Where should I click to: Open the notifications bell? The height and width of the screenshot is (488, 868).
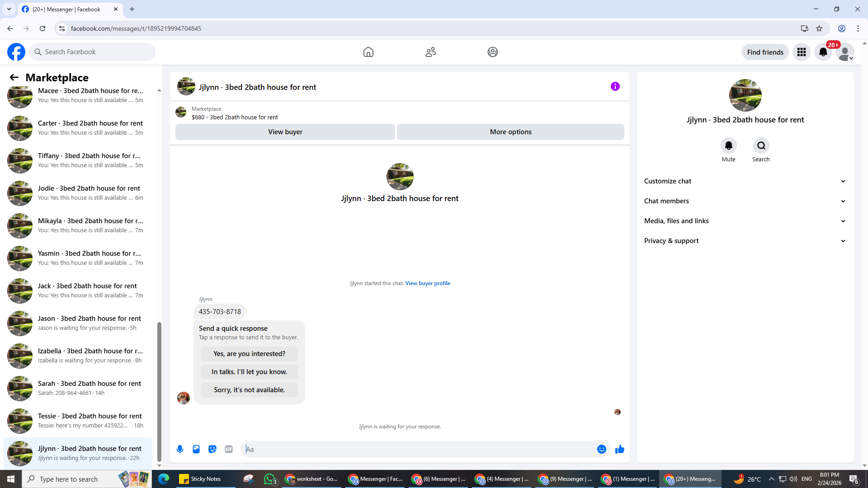[823, 52]
